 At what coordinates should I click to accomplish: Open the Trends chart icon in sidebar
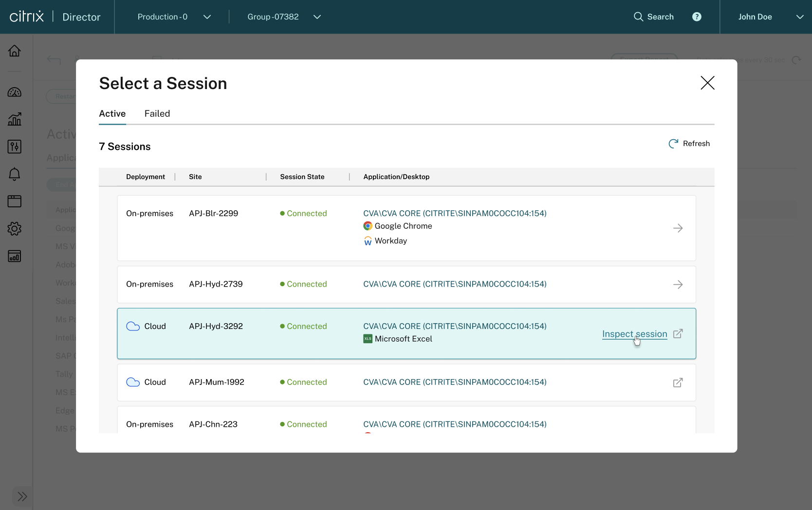coord(15,119)
